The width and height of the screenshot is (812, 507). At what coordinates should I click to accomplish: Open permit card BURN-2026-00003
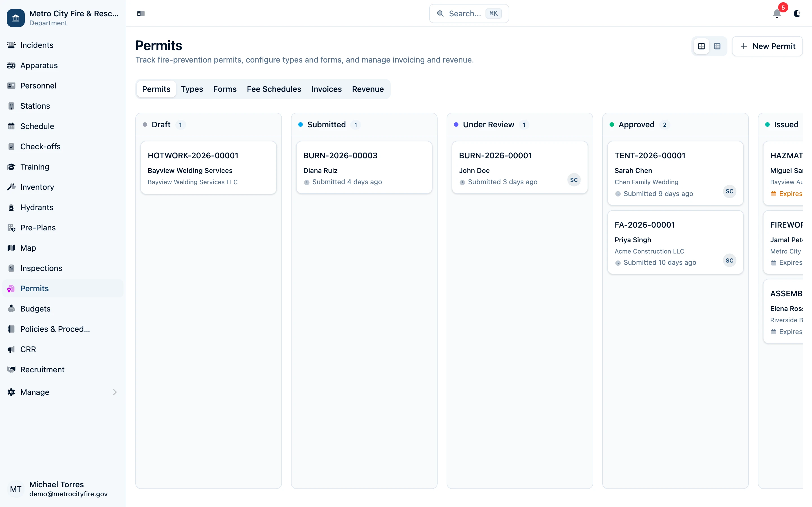click(x=364, y=167)
